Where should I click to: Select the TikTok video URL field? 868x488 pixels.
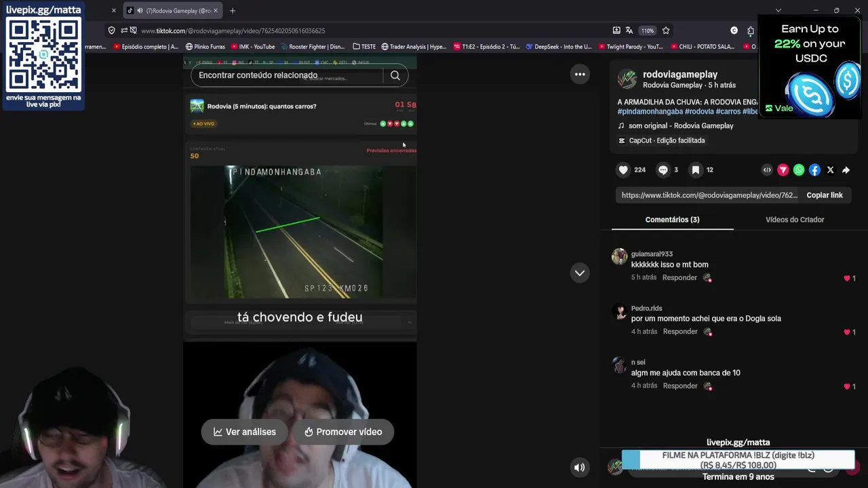click(x=709, y=195)
